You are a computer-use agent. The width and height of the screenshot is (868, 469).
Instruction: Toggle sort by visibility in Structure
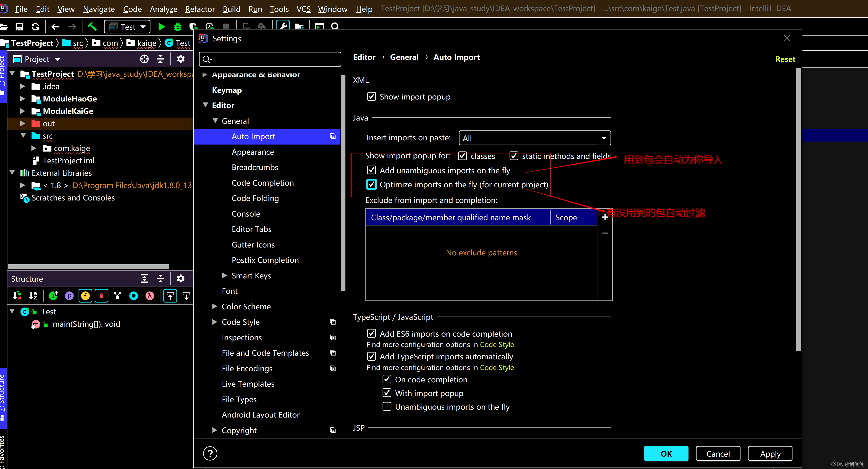(17, 296)
